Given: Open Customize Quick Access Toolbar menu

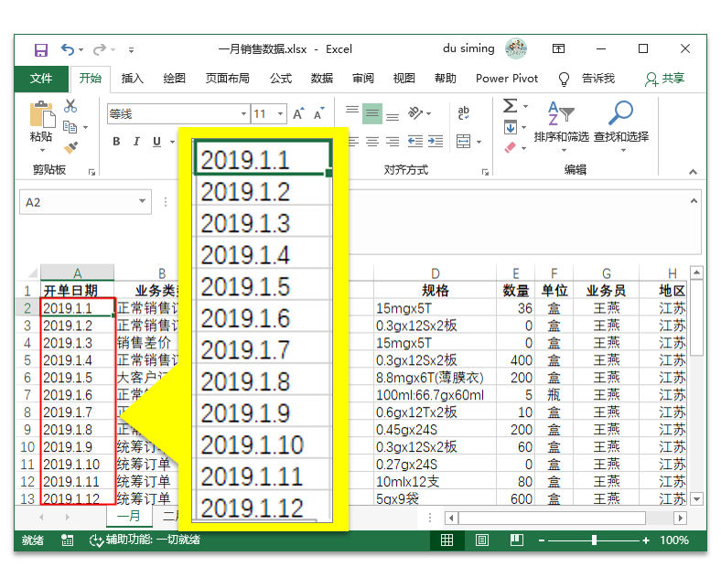Looking at the screenshot, I should [132, 50].
